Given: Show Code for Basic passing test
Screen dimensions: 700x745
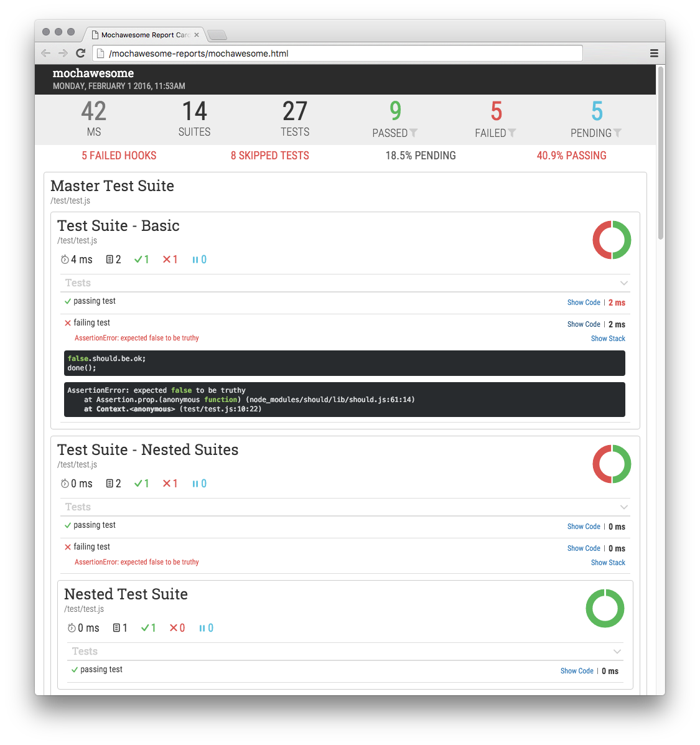Looking at the screenshot, I should (584, 302).
